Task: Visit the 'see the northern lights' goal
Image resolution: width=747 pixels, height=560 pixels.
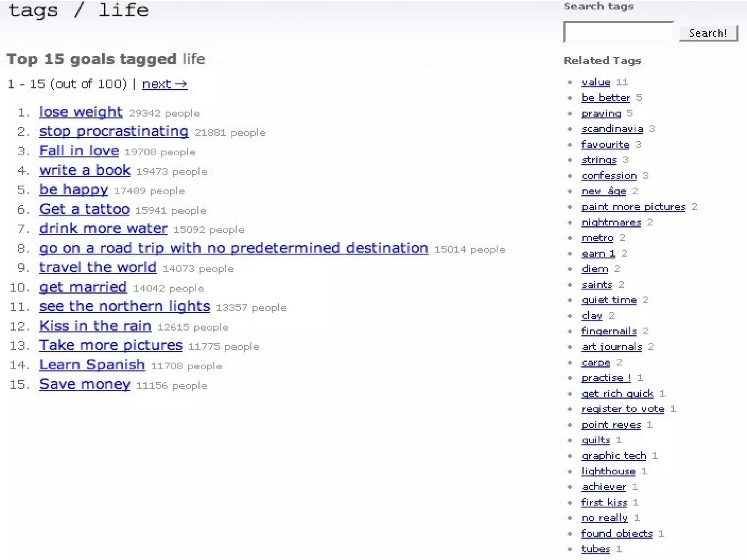Action: point(125,306)
